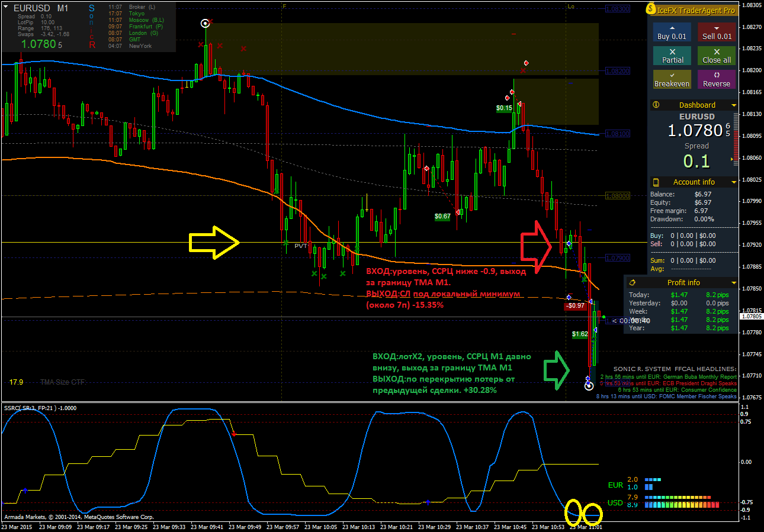Click the EURUSD M1 chart title
Image resolution: width=764 pixels, height=532 pixels.
[41, 9]
